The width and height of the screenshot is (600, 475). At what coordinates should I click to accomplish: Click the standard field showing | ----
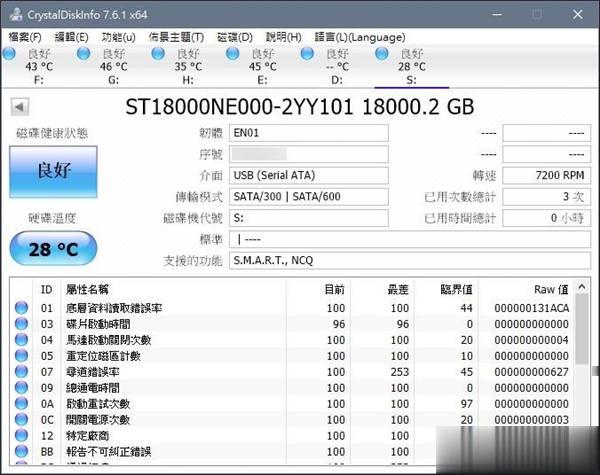click(410, 239)
